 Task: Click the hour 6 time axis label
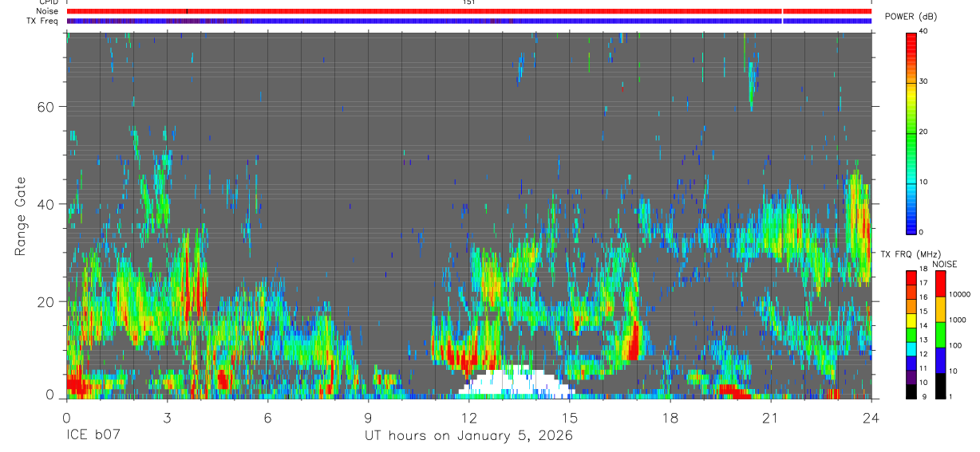pyautogui.click(x=267, y=418)
